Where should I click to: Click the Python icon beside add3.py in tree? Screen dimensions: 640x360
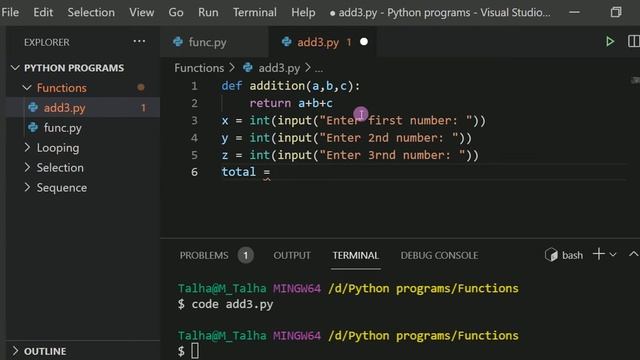coord(33,107)
